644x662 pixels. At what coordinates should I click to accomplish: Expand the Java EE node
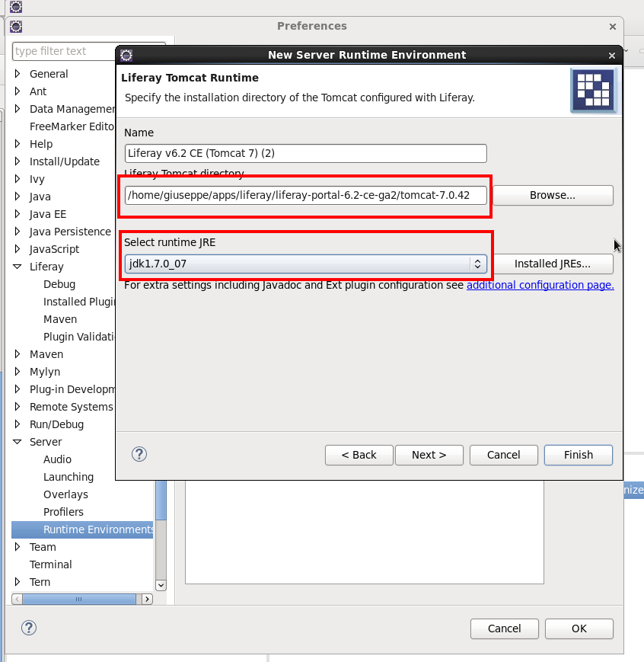(18, 214)
